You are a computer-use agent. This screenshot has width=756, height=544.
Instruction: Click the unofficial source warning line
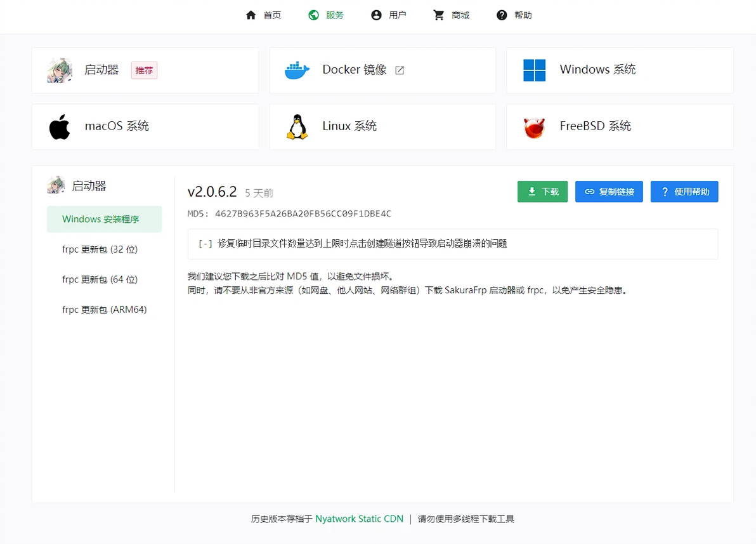(x=408, y=291)
